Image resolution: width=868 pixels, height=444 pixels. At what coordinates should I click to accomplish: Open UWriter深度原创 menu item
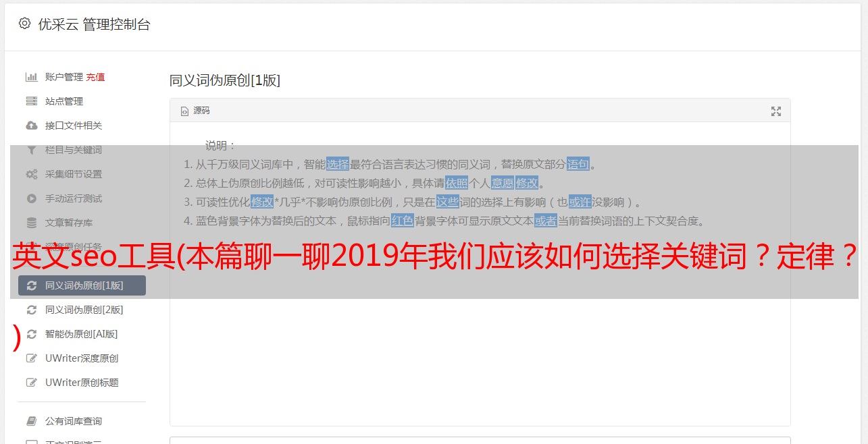tap(82, 358)
